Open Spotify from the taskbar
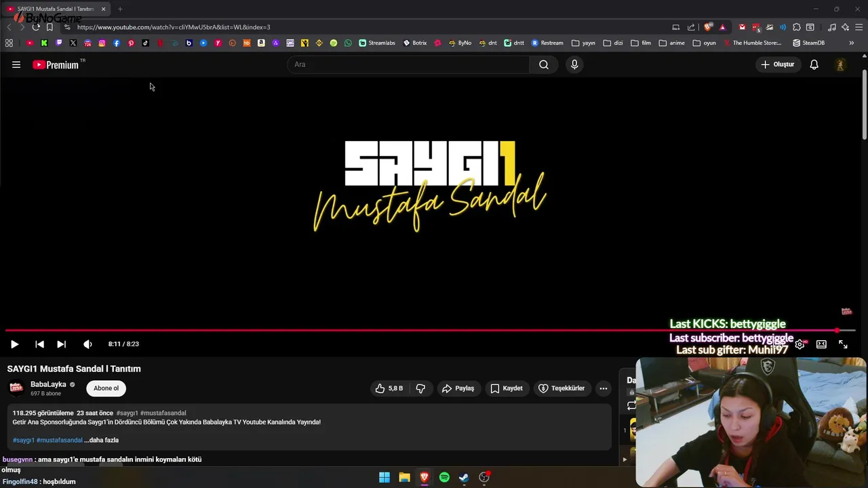868x488 pixels. (x=444, y=477)
